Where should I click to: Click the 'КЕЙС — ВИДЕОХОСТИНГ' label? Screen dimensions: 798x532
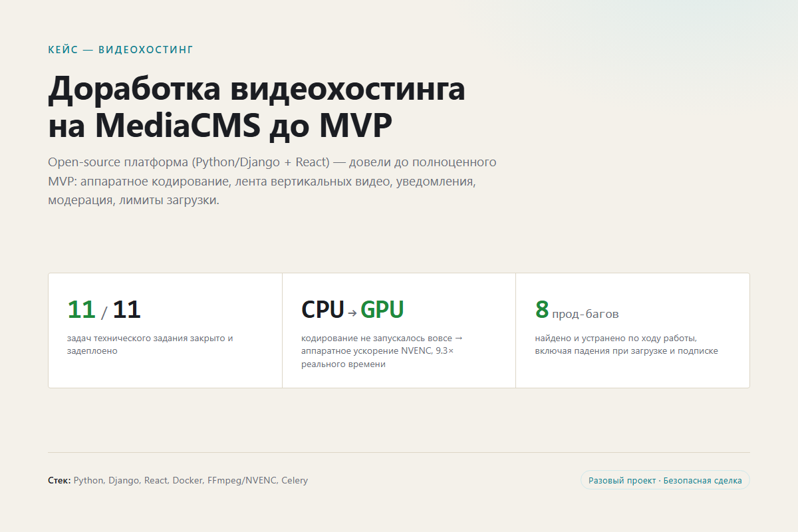(x=120, y=50)
